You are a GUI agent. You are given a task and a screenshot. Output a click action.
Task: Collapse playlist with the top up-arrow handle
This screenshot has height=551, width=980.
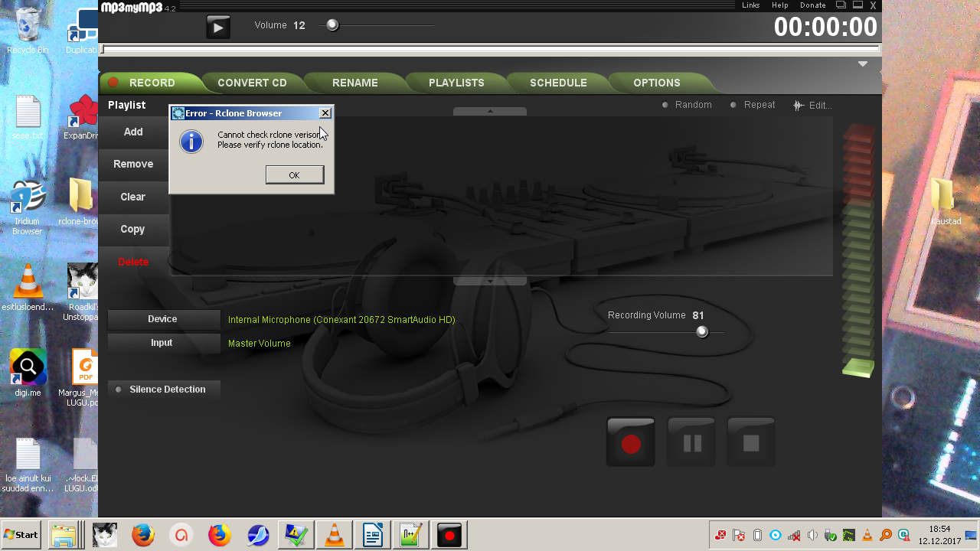point(490,111)
